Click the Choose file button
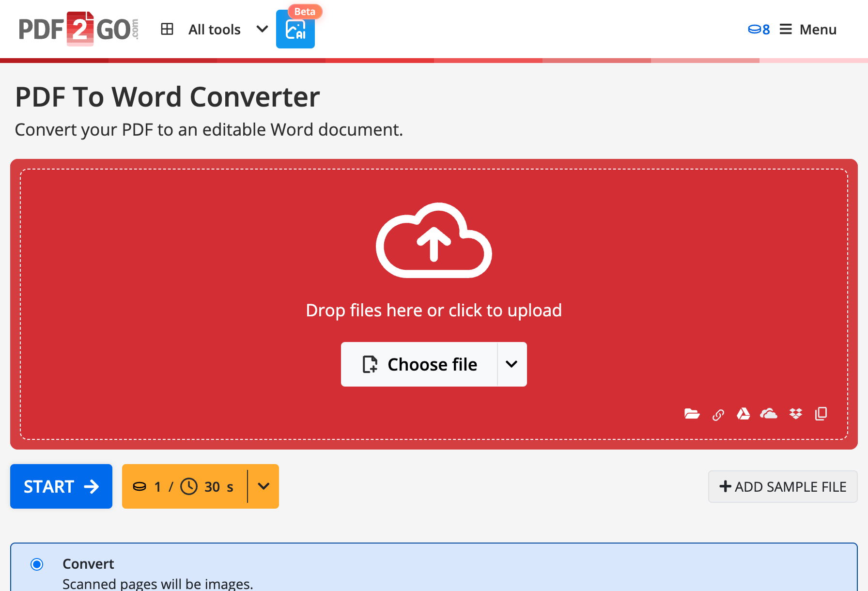The image size is (868, 591). coord(419,364)
